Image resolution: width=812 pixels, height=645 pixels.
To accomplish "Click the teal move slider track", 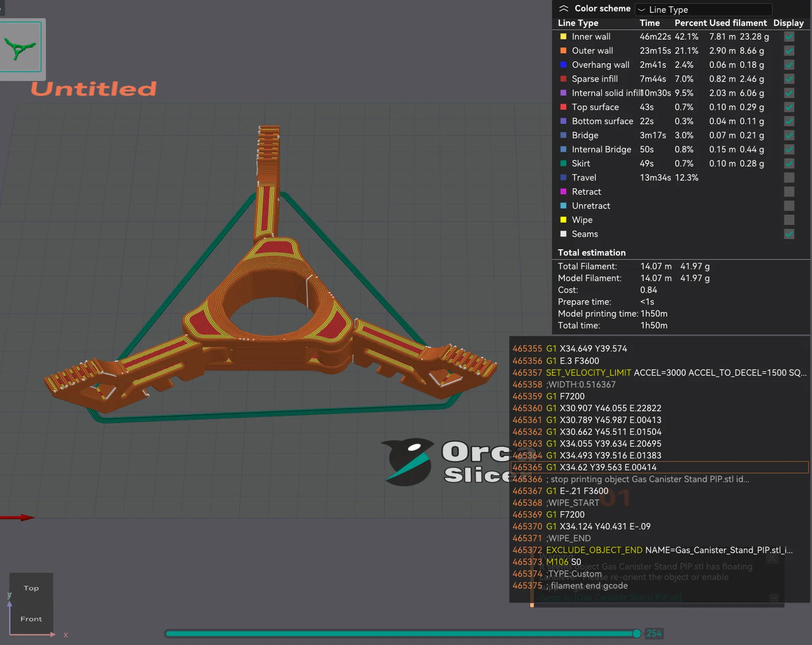I will pyautogui.click(x=401, y=633).
